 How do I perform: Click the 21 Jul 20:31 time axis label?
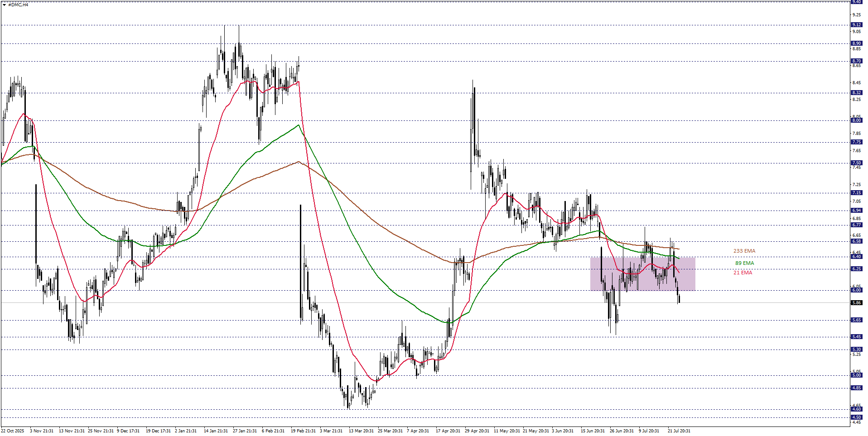tap(679, 431)
